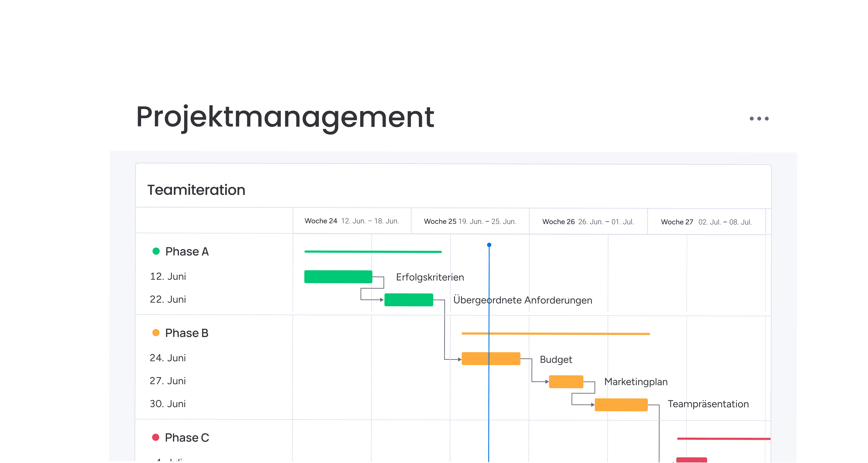868x463 pixels.
Task: Click the orange status dot beside Phase B
Action: coord(156,333)
